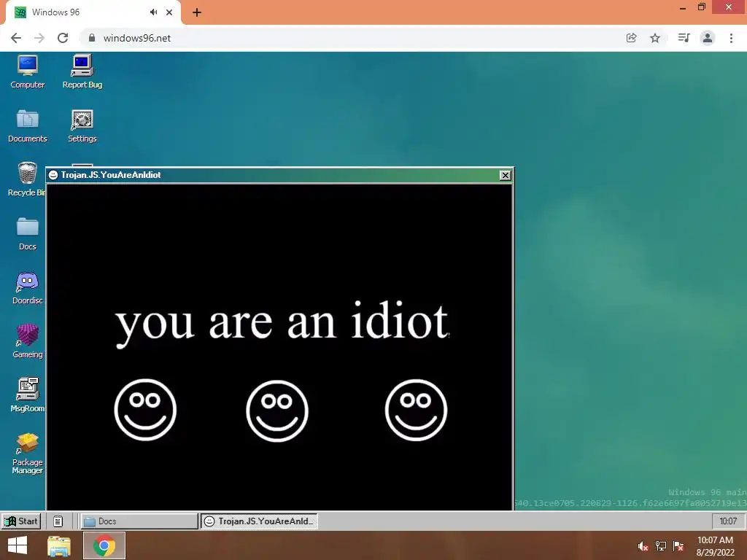Select the Trojan.JS.YouAreAnId taskbar item
Viewport: 747px width, 560px height.
pyautogui.click(x=259, y=521)
